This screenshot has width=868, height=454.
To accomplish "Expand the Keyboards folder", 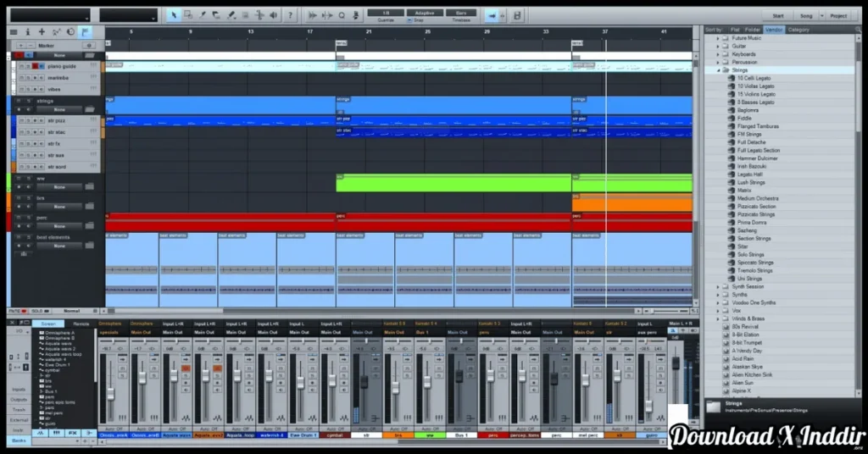I will point(718,54).
